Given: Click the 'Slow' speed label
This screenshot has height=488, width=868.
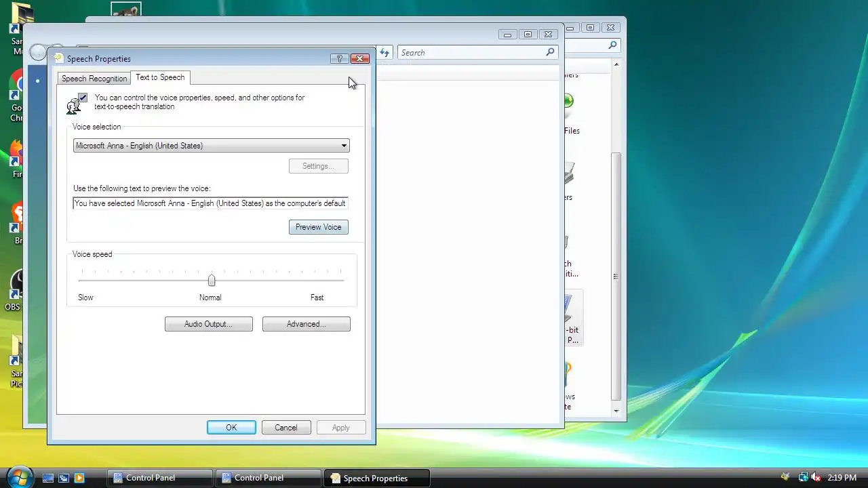Looking at the screenshot, I should 85,298.
